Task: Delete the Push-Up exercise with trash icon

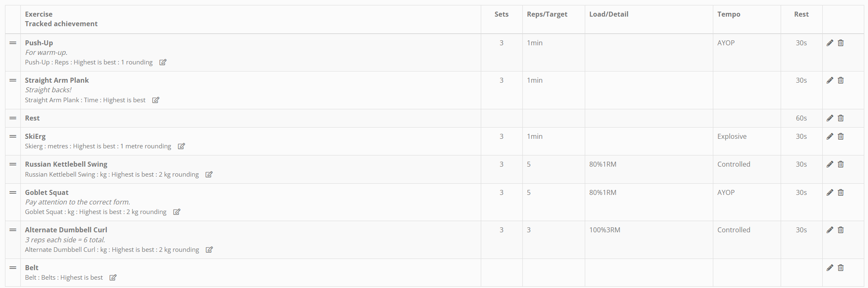Action: 841,43
